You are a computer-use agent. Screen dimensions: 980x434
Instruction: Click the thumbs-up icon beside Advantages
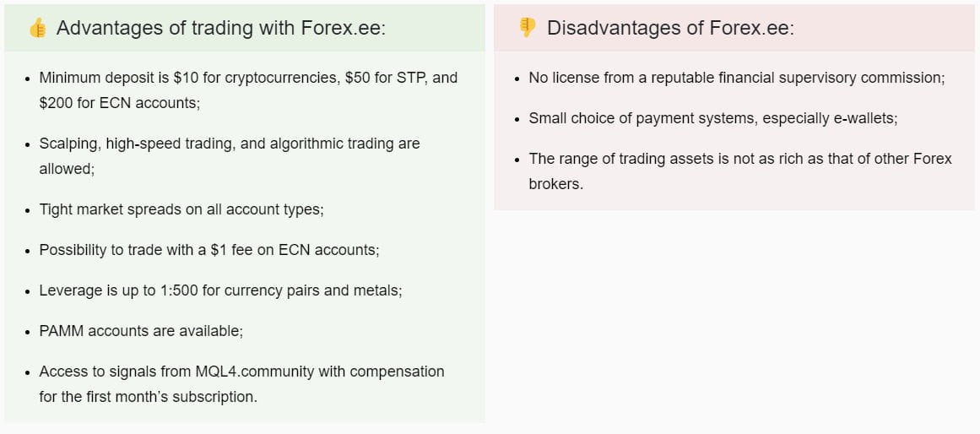coord(37,28)
